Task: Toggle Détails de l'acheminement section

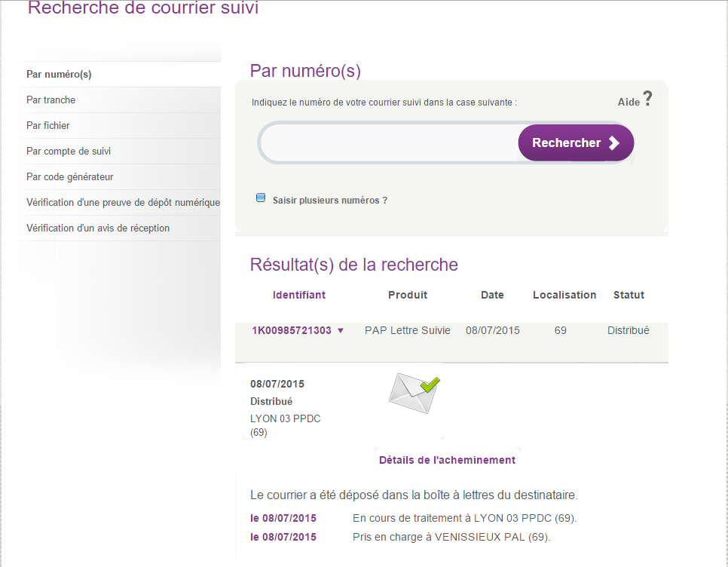Action: point(447,460)
